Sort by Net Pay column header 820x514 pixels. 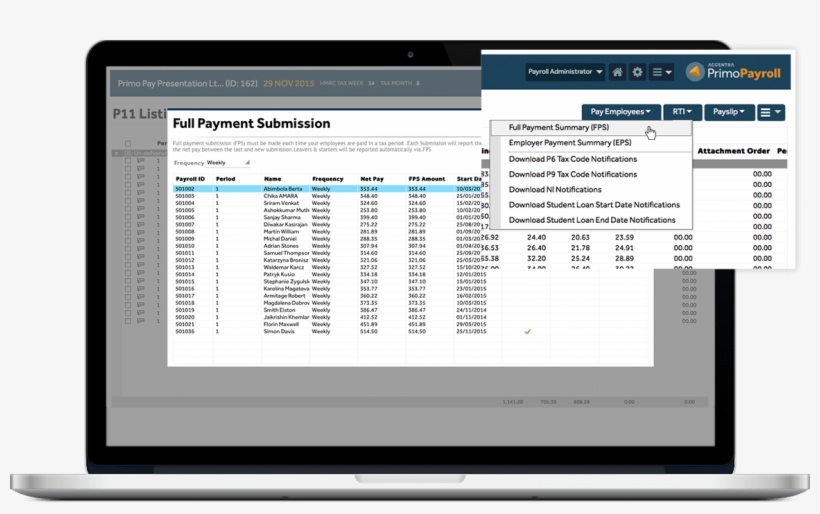click(372, 179)
